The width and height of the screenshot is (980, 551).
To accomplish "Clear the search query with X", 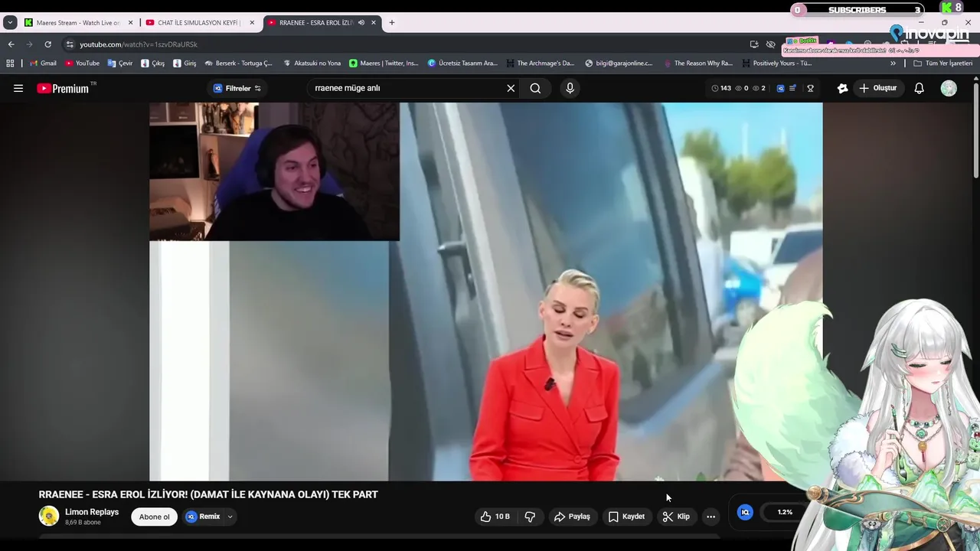I will point(511,88).
